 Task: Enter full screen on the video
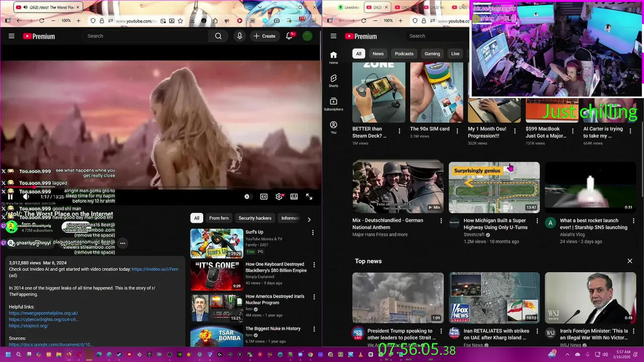click(309, 197)
